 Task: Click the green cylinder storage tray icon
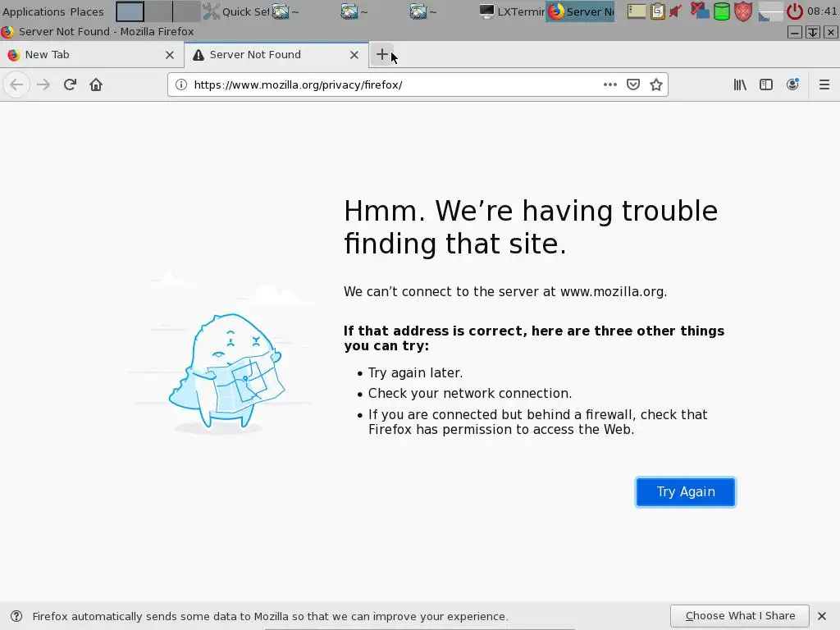722,11
